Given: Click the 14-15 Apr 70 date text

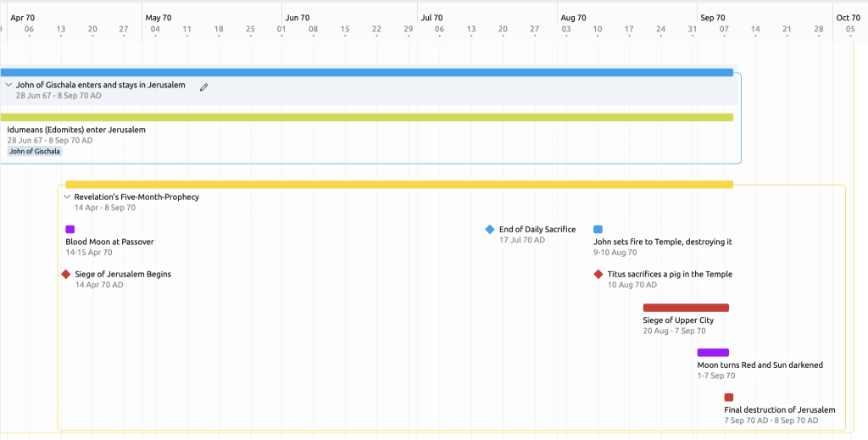Looking at the screenshot, I should pyautogui.click(x=88, y=253).
